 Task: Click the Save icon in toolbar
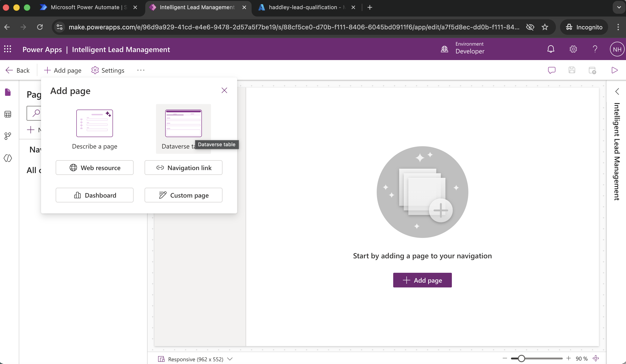572,70
